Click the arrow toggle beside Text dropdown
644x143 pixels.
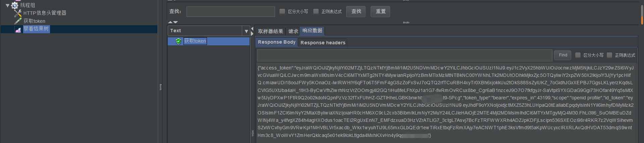[252, 31]
